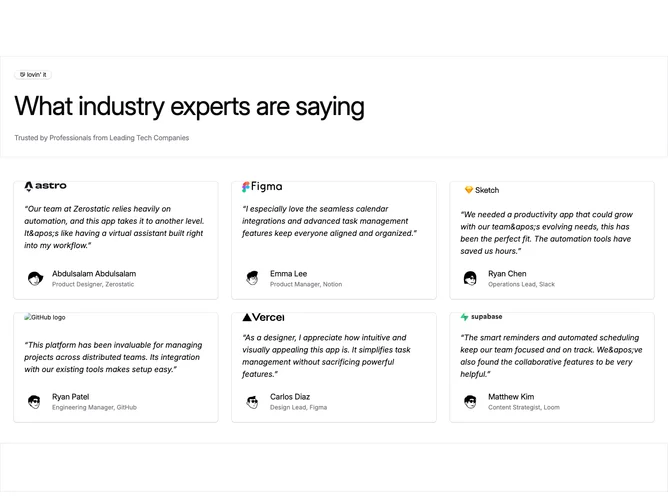668x501 pixels.
Task: Click the Vercel triangle logo
Action: [263, 317]
